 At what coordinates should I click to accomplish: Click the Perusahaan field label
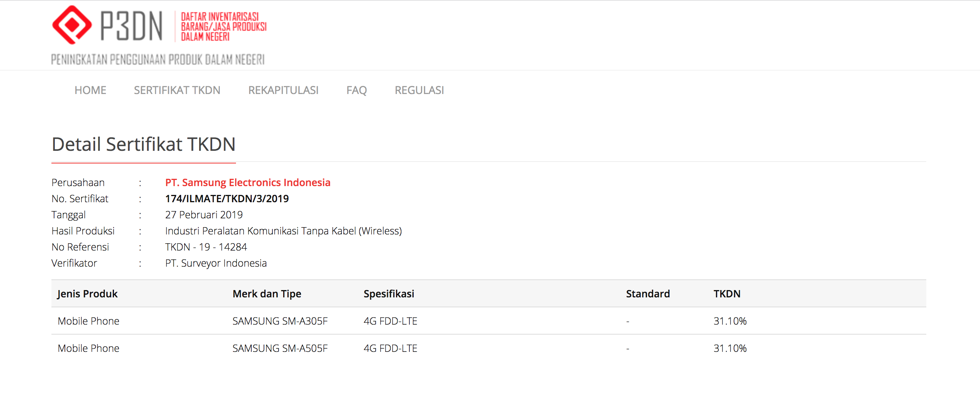78,183
